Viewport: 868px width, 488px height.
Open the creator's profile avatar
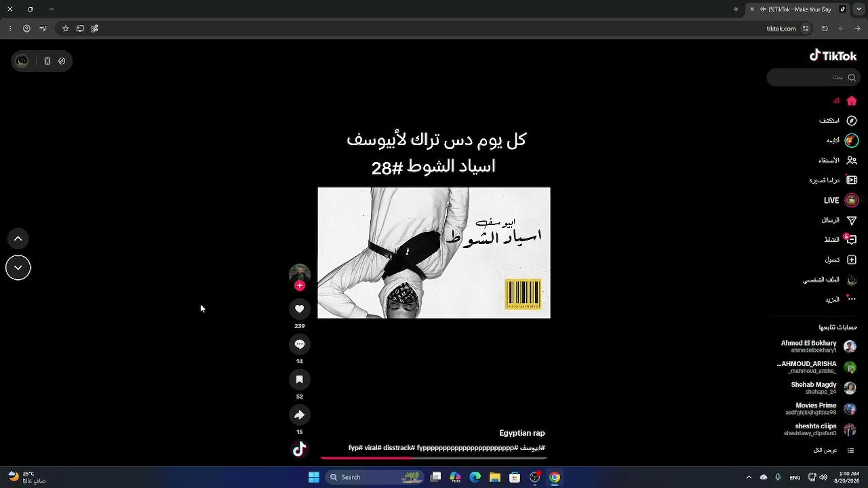299,273
